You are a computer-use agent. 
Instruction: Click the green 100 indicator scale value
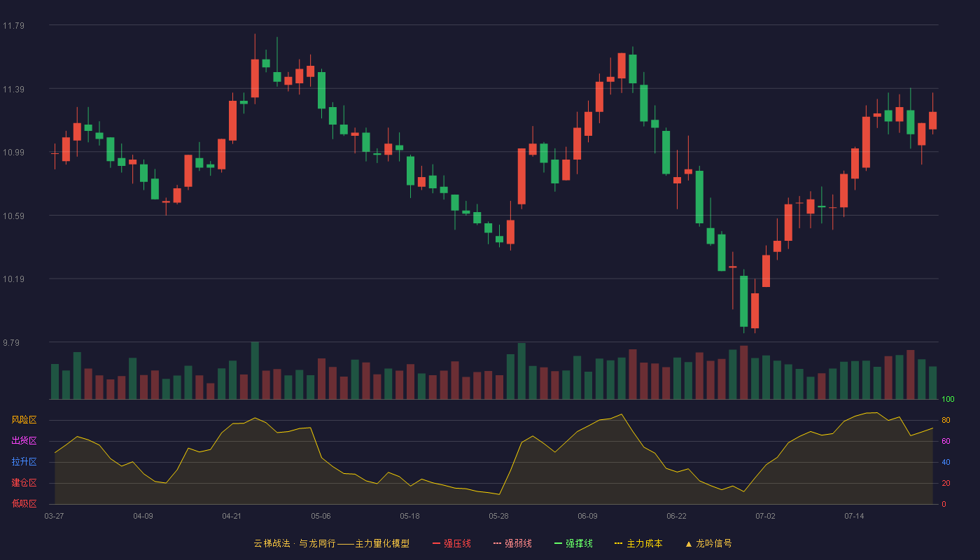(x=948, y=400)
